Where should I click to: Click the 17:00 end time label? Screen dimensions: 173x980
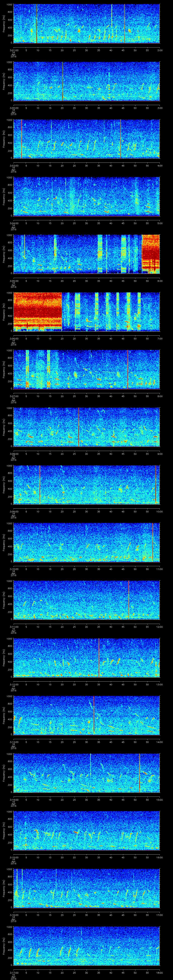point(159,915)
